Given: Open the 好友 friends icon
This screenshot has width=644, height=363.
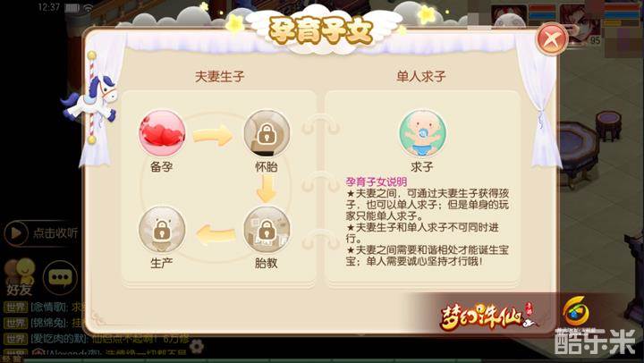Looking at the screenshot, I should click(19, 277).
